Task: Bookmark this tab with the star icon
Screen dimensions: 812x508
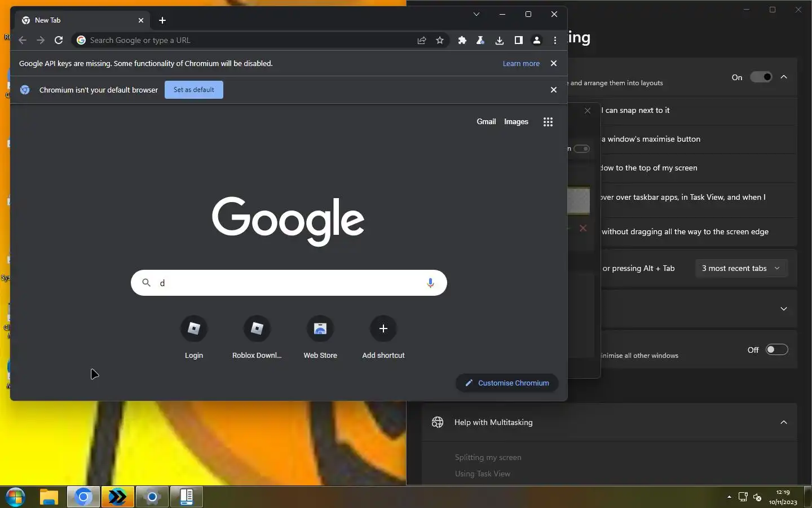Action: click(x=440, y=40)
